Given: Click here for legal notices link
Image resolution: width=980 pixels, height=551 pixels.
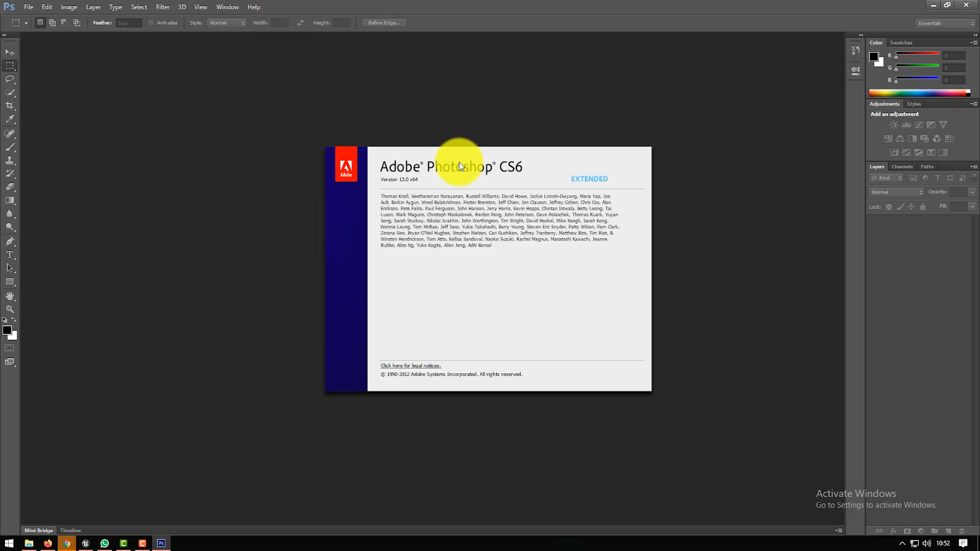Looking at the screenshot, I should (410, 365).
